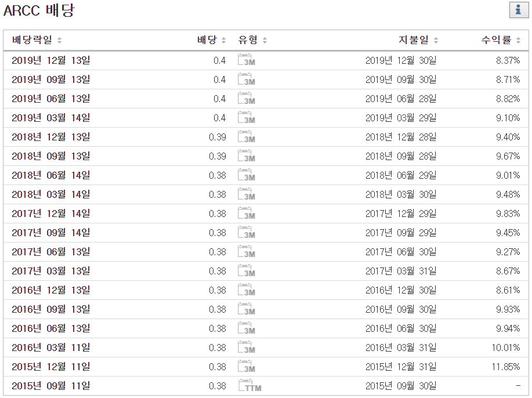The image size is (532, 398).
Task: Click payment date 2016년 06월 30일
Action: pyautogui.click(x=401, y=328)
